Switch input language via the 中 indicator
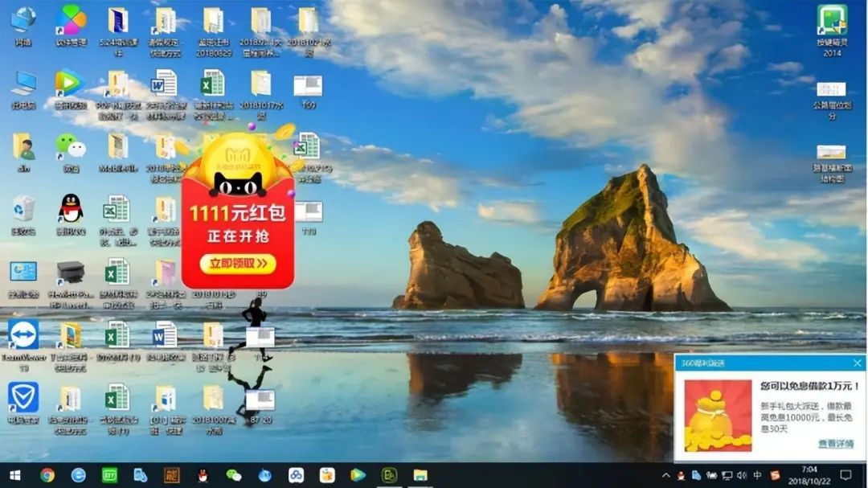The image size is (868, 488). click(757, 476)
